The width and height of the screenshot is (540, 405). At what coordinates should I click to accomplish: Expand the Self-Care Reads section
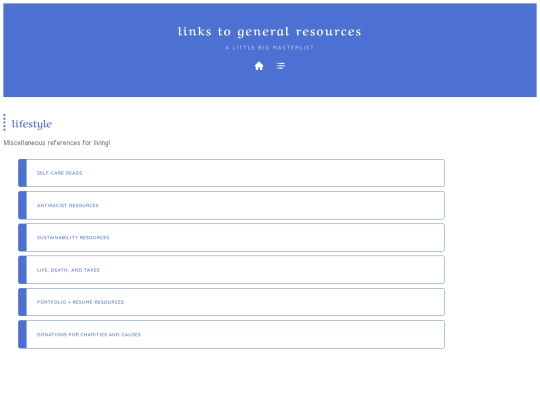point(231,173)
